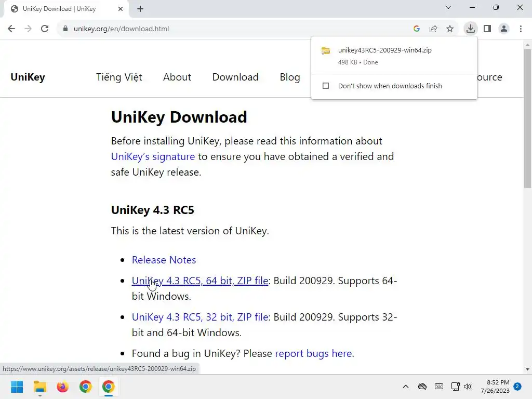532x399 pixels.
Task: Switch to the first Chrome taskbar icon
Action: click(x=86, y=387)
